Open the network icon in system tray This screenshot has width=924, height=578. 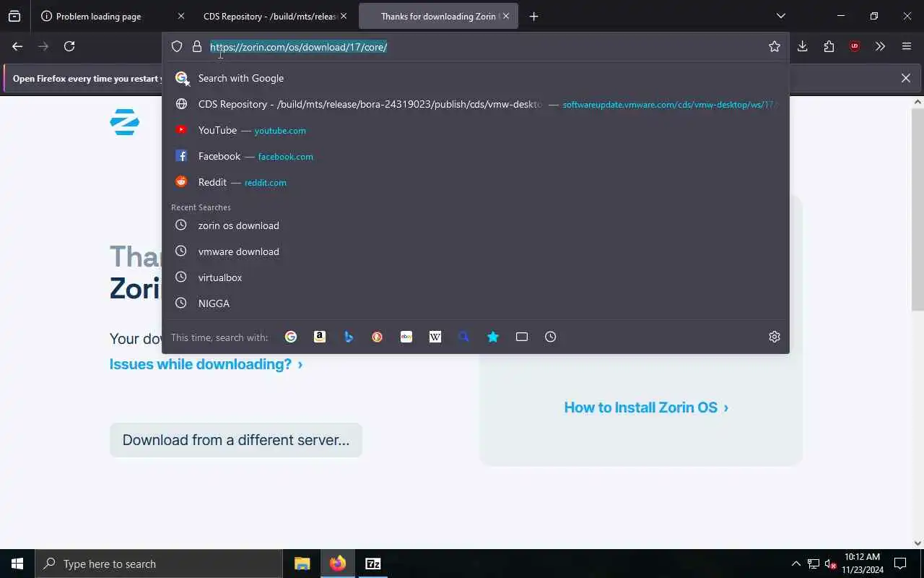pyautogui.click(x=814, y=564)
